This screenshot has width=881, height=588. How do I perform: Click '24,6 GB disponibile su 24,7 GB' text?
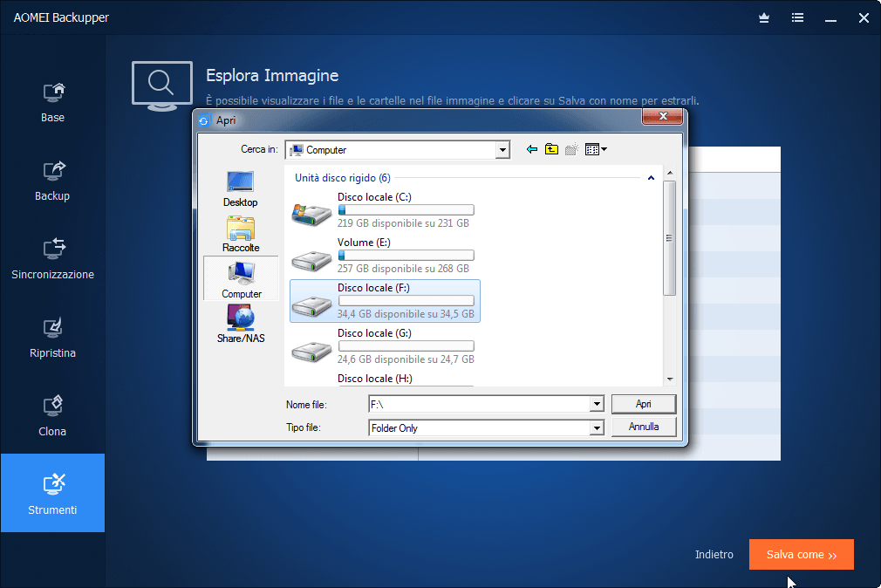point(406,359)
